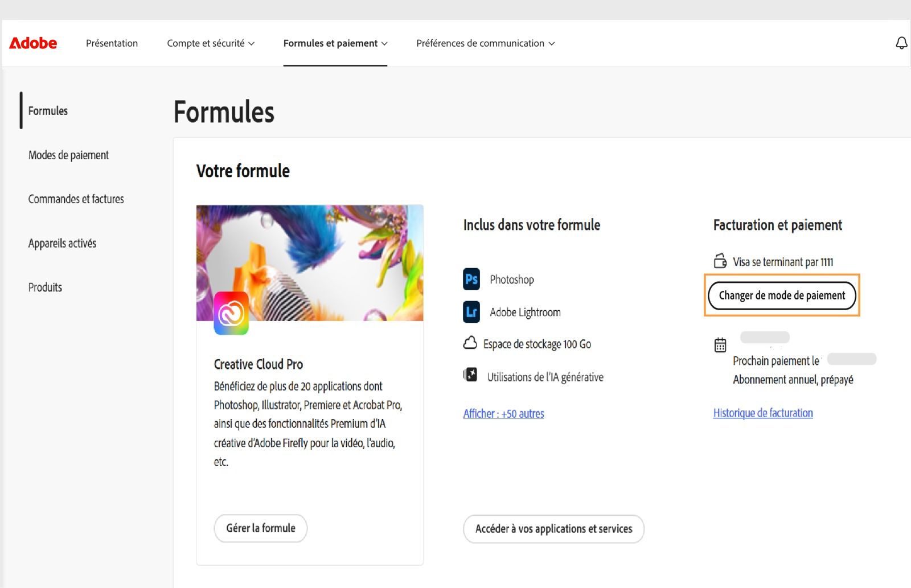The image size is (911, 588).
Task: Click the large Formules page title
Action: pyautogui.click(x=224, y=112)
